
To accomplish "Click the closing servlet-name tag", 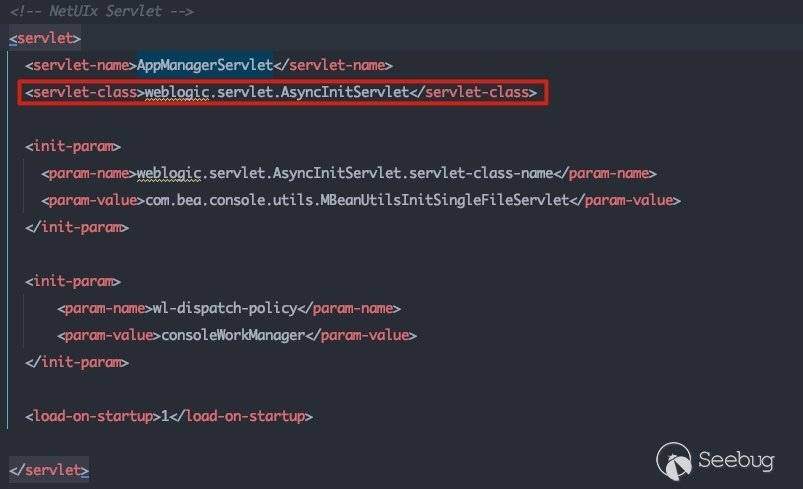I will [x=333, y=65].
